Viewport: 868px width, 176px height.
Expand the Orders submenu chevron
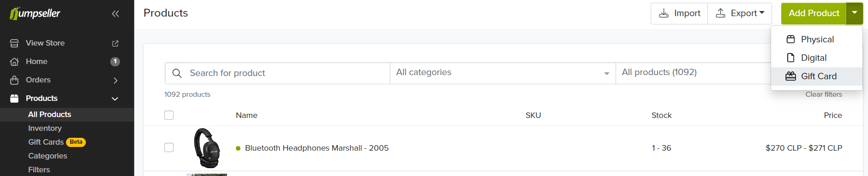[x=115, y=80]
